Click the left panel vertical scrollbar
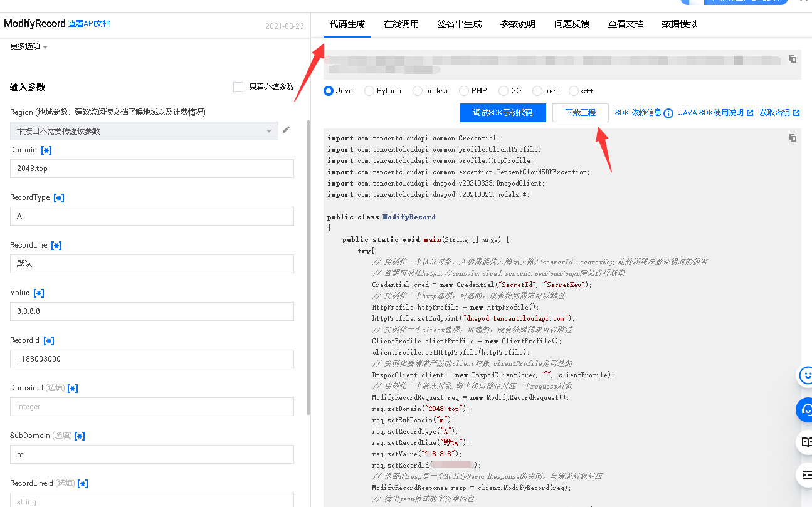This screenshot has height=507, width=812. [308, 266]
